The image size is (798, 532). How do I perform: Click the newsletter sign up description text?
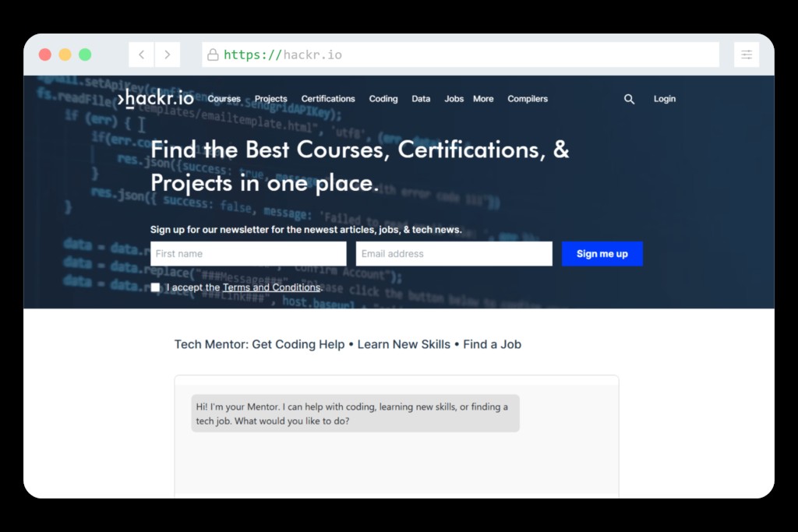click(x=305, y=229)
